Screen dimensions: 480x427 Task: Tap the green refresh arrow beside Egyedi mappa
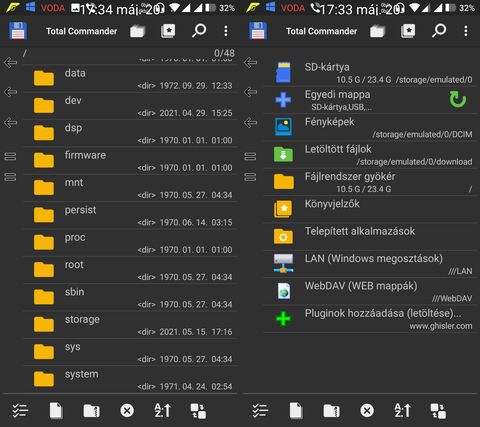tap(458, 99)
